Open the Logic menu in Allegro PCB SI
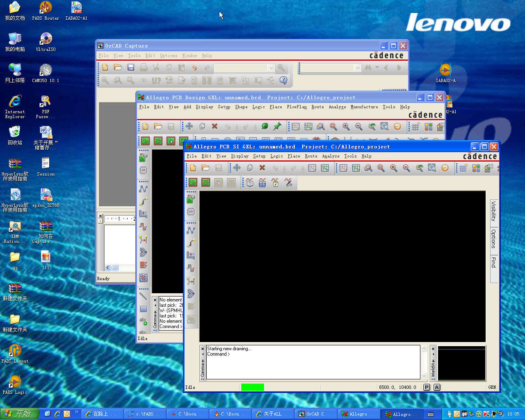 (x=276, y=156)
